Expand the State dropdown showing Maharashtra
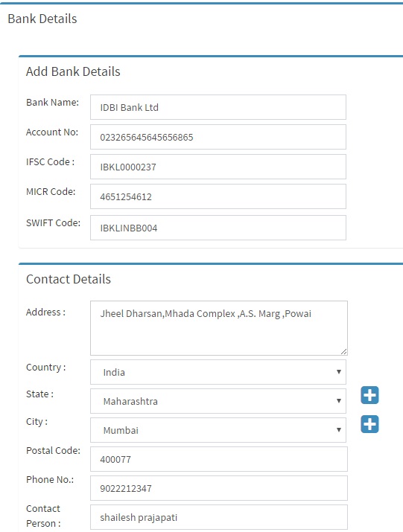 [218, 401]
